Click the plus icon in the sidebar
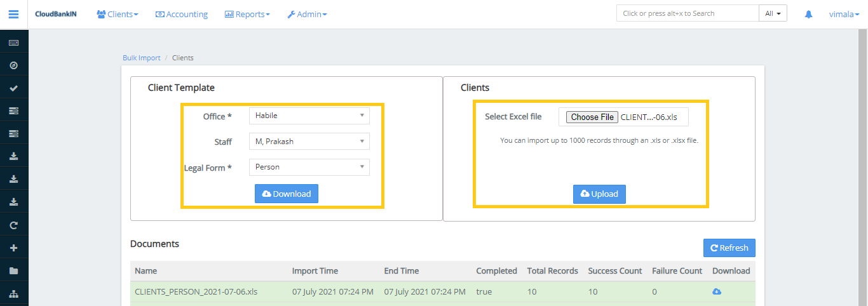The height and width of the screenshot is (306, 868). click(x=13, y=248)
